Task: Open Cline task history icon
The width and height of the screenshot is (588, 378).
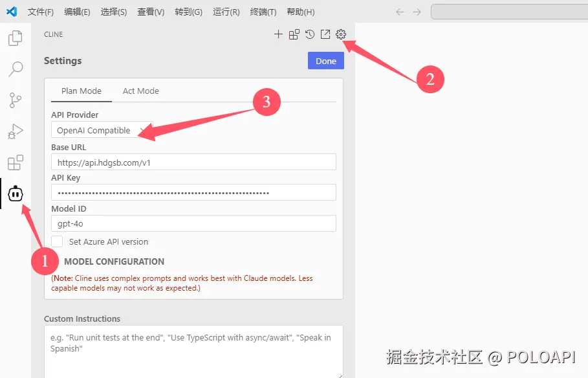Action: click(310, 34)
